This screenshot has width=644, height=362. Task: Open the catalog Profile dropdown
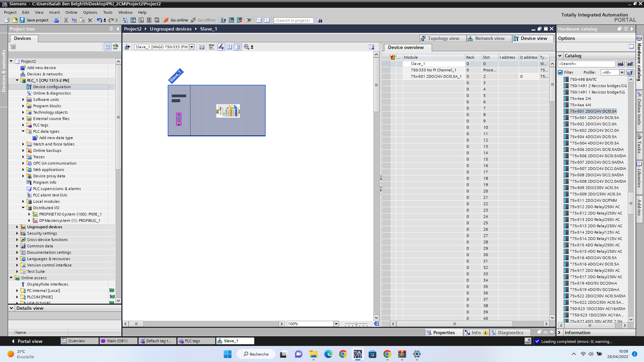(622, 72)
